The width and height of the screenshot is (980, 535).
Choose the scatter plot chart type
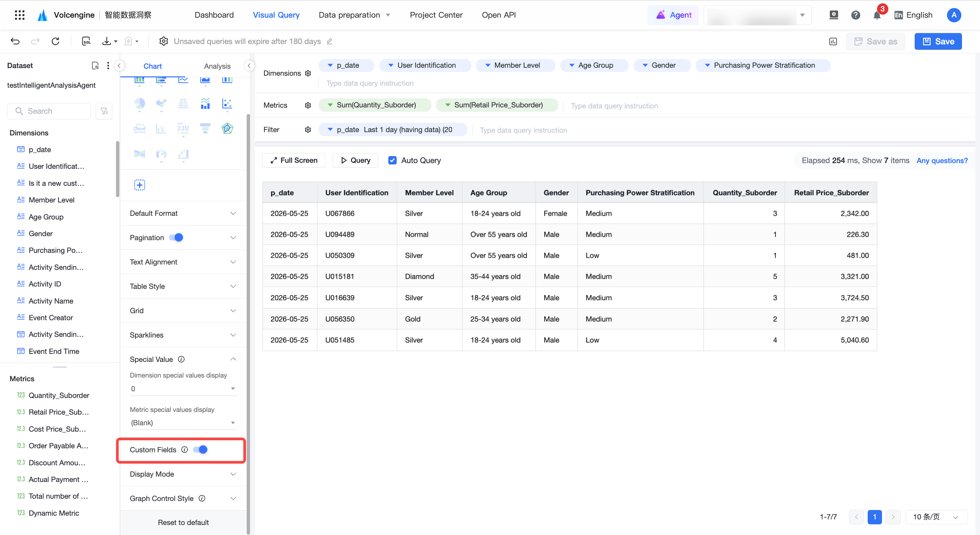point(227,104)
